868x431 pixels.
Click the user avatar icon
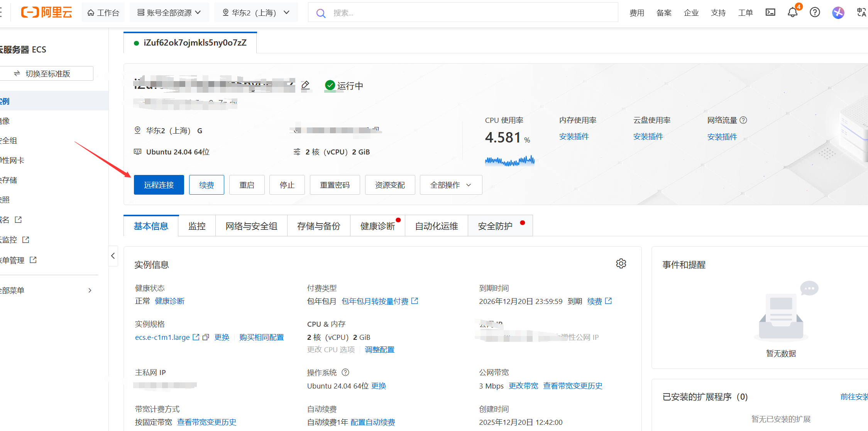click(x=838, y=12)
